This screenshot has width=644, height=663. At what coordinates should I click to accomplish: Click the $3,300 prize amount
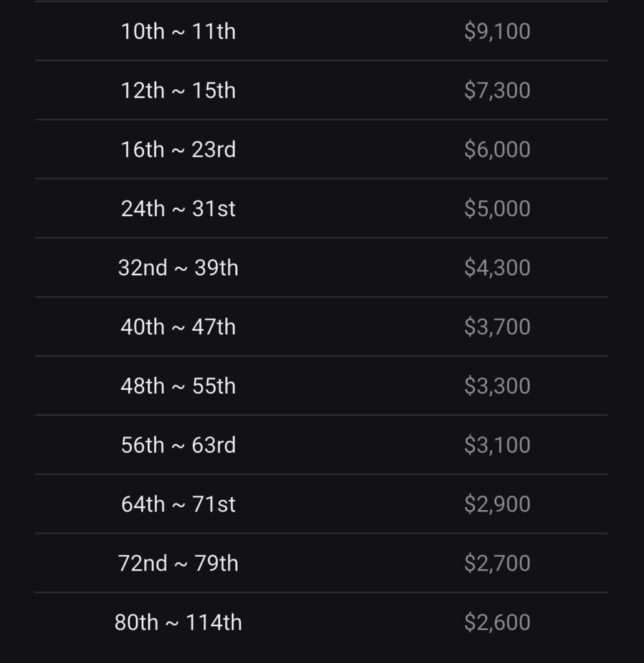click(497, 386)
